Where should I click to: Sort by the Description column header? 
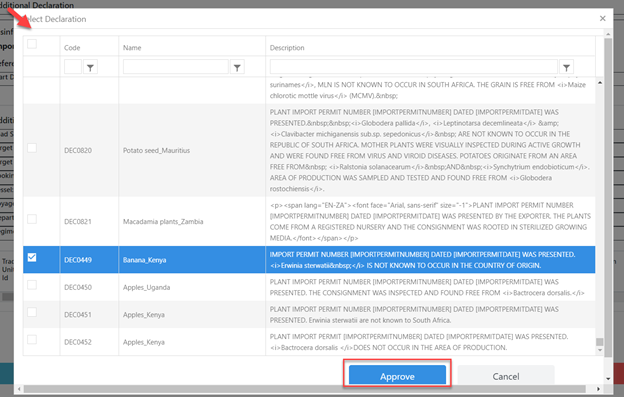pos(287,48)
